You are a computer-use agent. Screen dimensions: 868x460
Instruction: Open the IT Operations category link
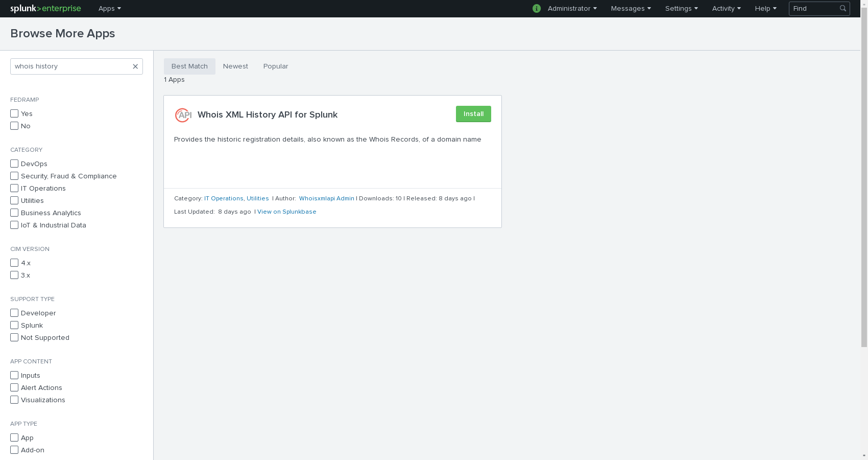tap(224, 198)
